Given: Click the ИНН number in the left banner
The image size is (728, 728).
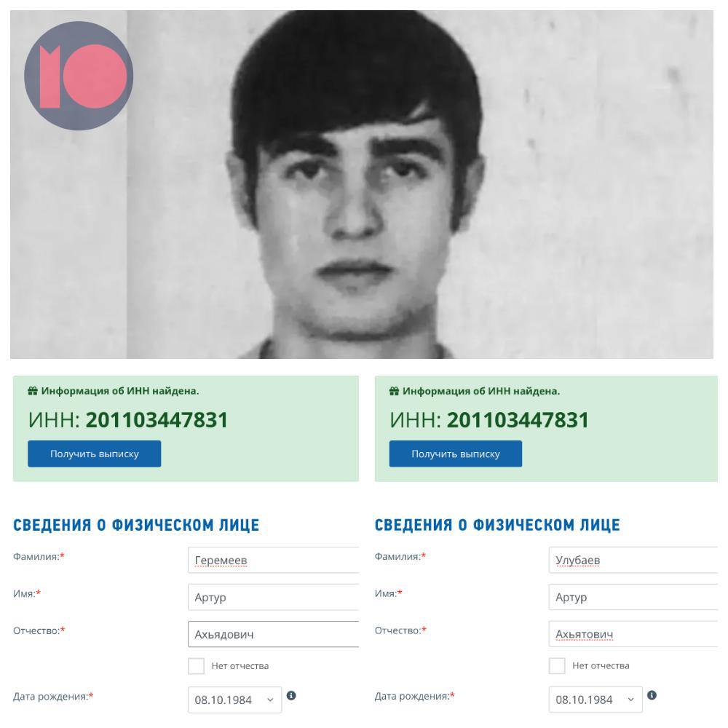Looking at the screenshot, I should point(157,420).
